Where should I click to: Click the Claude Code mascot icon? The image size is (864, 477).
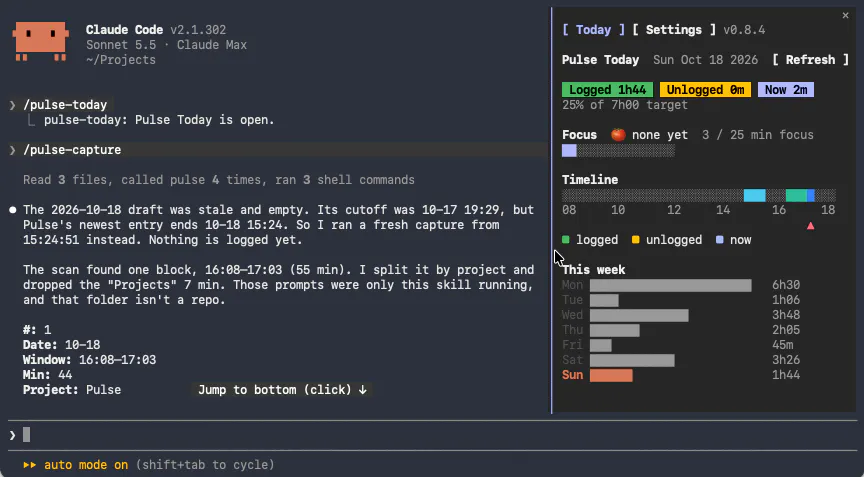click(40, 41)
